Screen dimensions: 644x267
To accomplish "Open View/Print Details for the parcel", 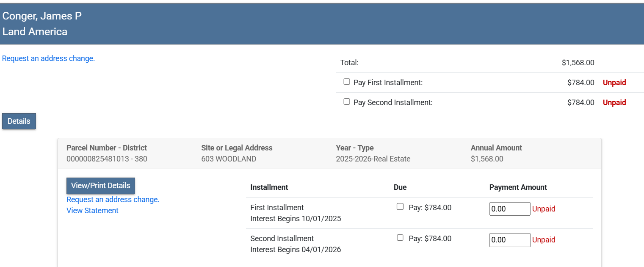I will [101, 186].
